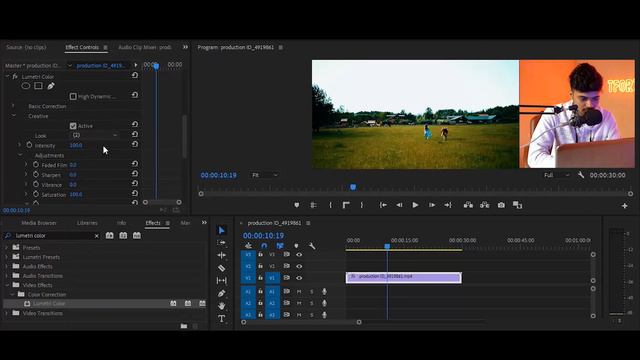Select the Type tool
The height and width of the screenshot is (360, 640).
coord(222,318)
